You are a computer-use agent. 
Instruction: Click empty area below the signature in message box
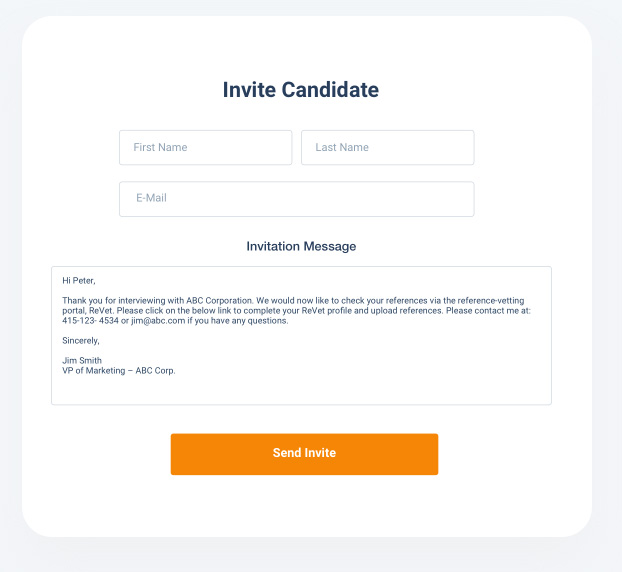click(x=301, y=390)
